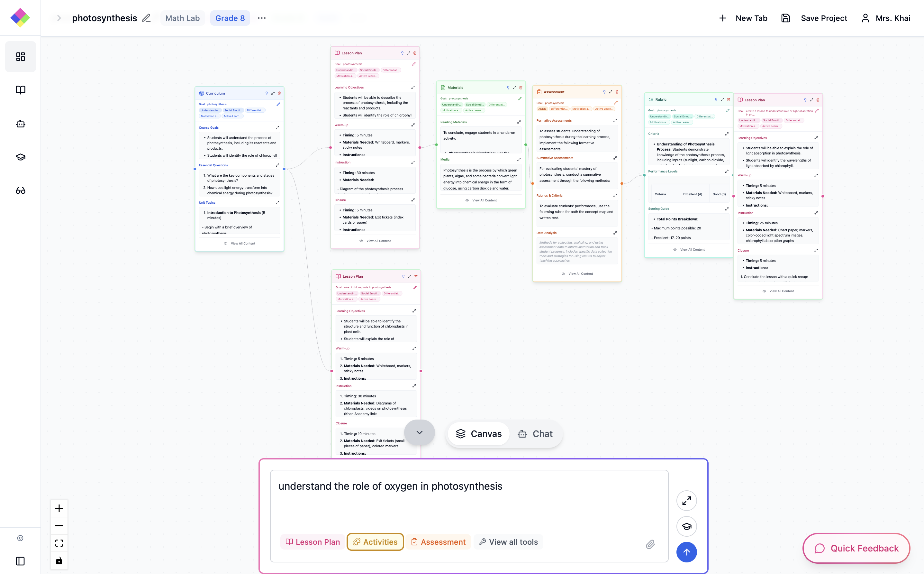Click the graduation cap icon in the sidebar
The image size is (924, 574).
click(20, 157)
